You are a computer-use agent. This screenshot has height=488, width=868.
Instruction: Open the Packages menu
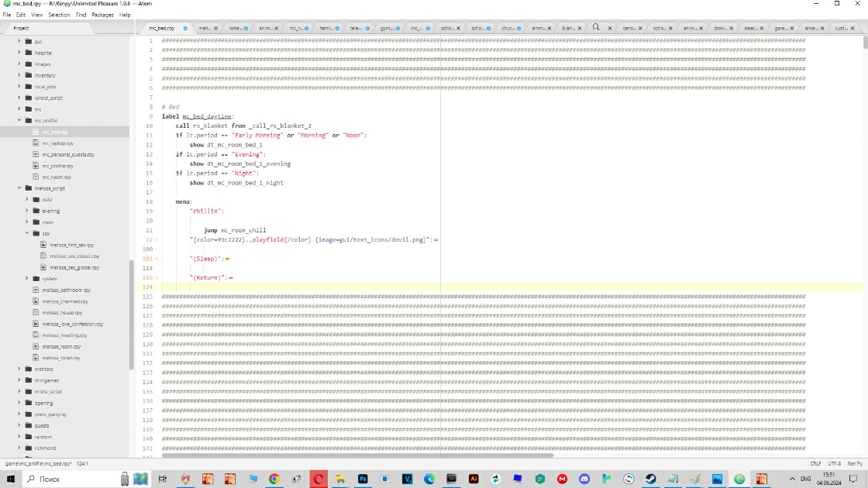click(x=102, y=15)
